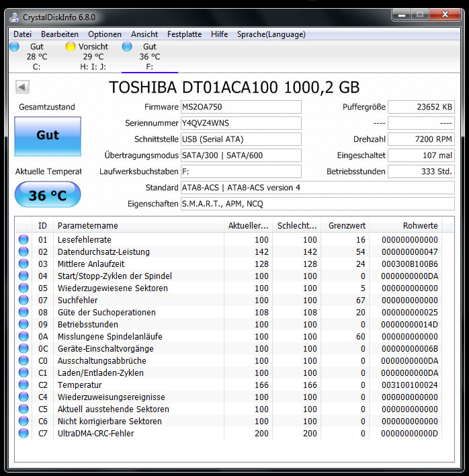Viewport: 469px width, 476px height.
Task: Click status orb for Temperatur row
Action: click(24, 385)
